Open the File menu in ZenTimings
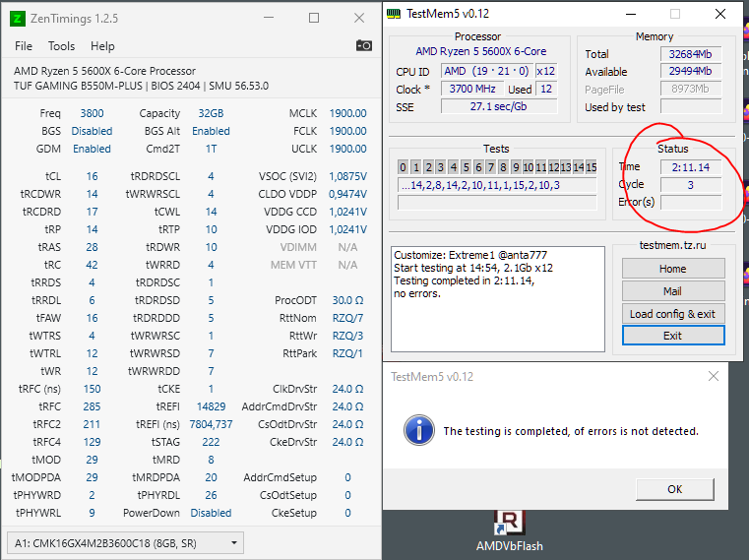The width and height of the screenshot is (749, 560). [x=24, y=46]
